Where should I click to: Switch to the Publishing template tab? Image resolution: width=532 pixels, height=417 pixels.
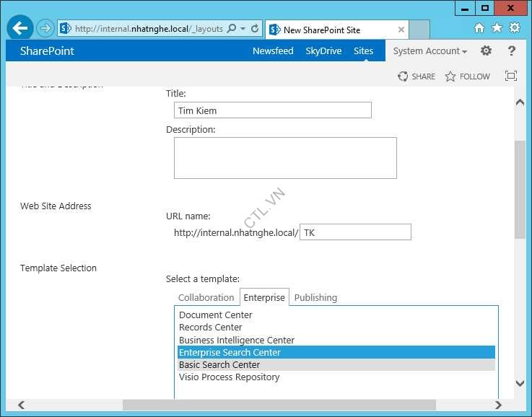315,297
